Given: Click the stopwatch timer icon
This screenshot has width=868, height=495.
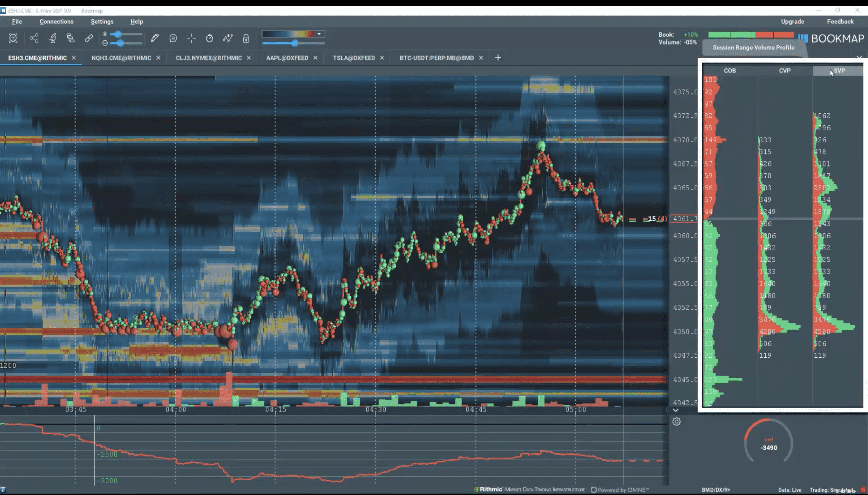Looking at the screenshot, I should tap(209, 38).
